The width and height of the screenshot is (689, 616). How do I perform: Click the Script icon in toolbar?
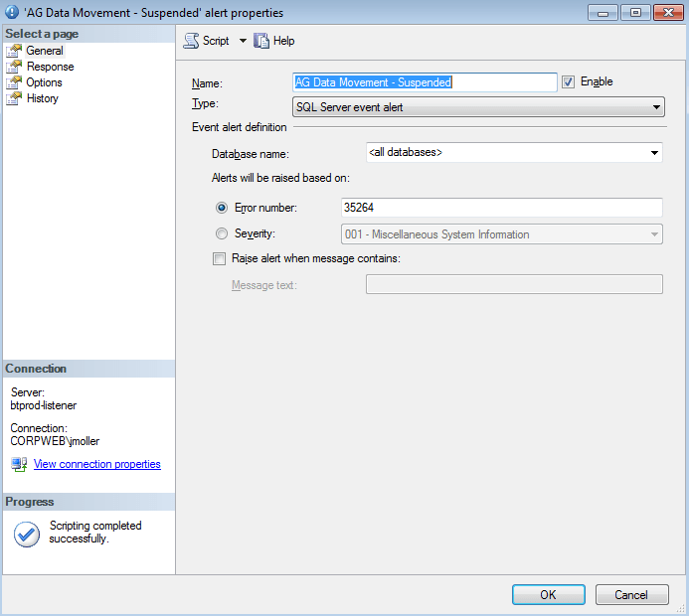click(191, 41)
